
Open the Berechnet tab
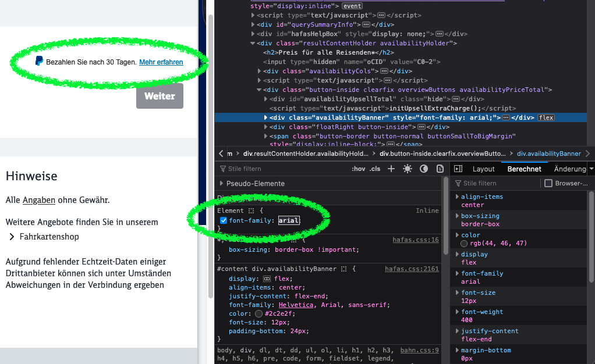pos(524,169)
